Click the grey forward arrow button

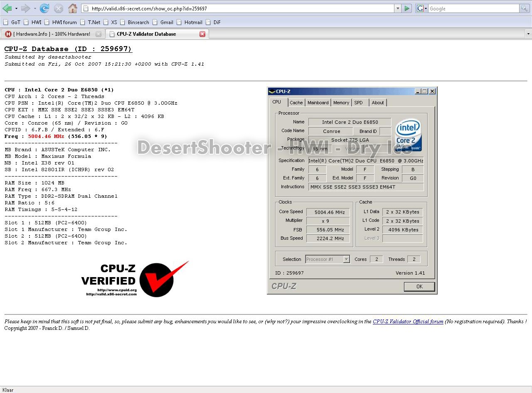pyautogui.click(x=25, y=8)
